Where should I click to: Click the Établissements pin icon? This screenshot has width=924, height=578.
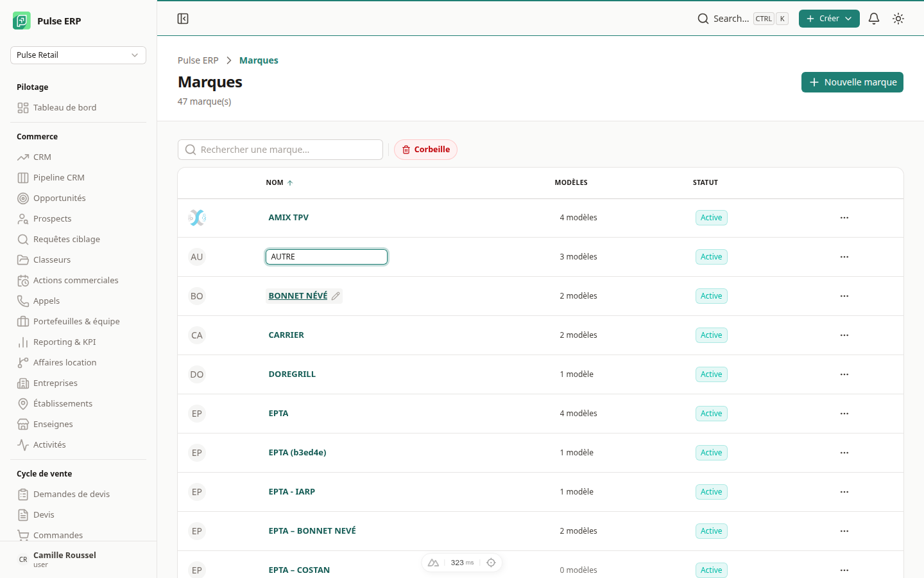[x=23, y=404]
